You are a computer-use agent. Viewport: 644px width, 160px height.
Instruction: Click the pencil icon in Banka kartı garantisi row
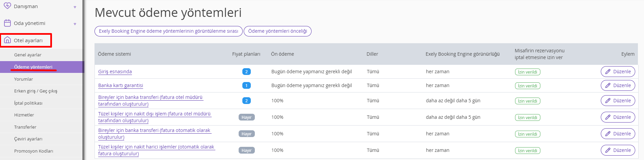pyautogui.click(x=608, y=85)
